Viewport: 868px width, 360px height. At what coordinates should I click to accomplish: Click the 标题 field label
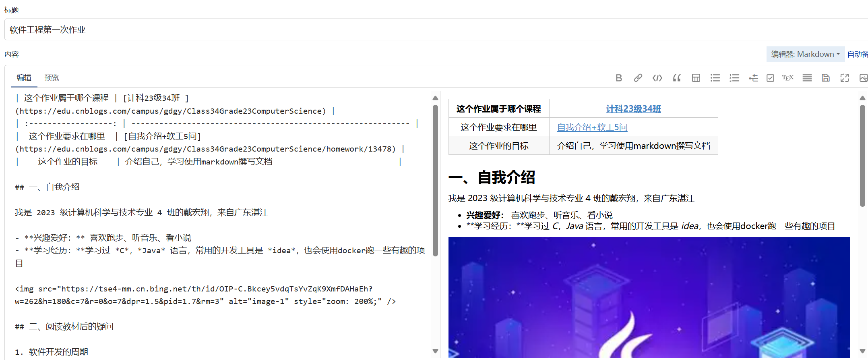click(x=11, y=10)
